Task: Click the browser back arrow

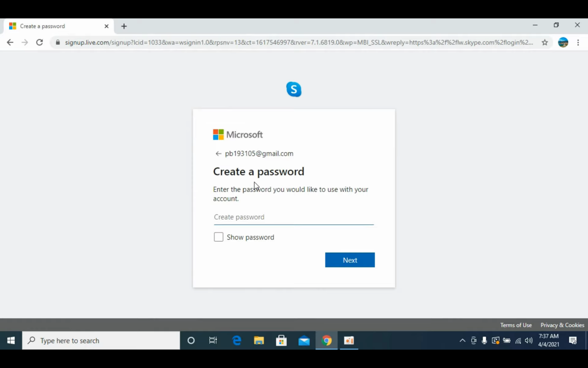Action: click(10, 42)
